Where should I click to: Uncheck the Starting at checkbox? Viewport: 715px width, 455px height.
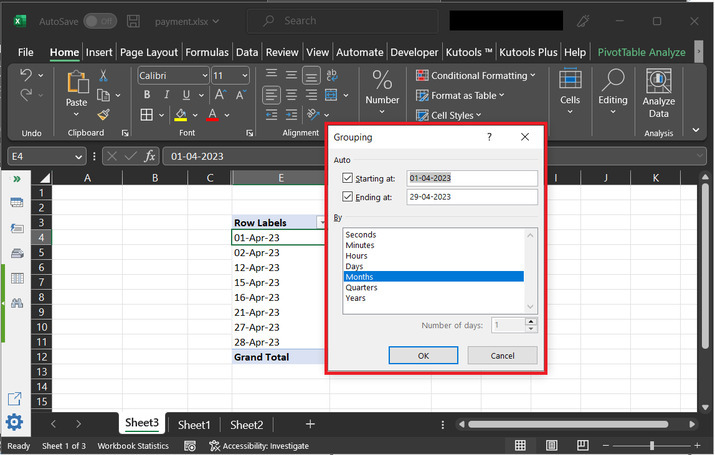[347, 178]
